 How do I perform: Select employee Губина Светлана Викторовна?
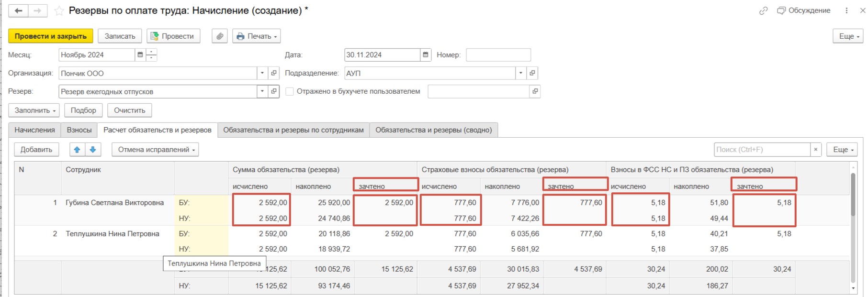[115, 203]
